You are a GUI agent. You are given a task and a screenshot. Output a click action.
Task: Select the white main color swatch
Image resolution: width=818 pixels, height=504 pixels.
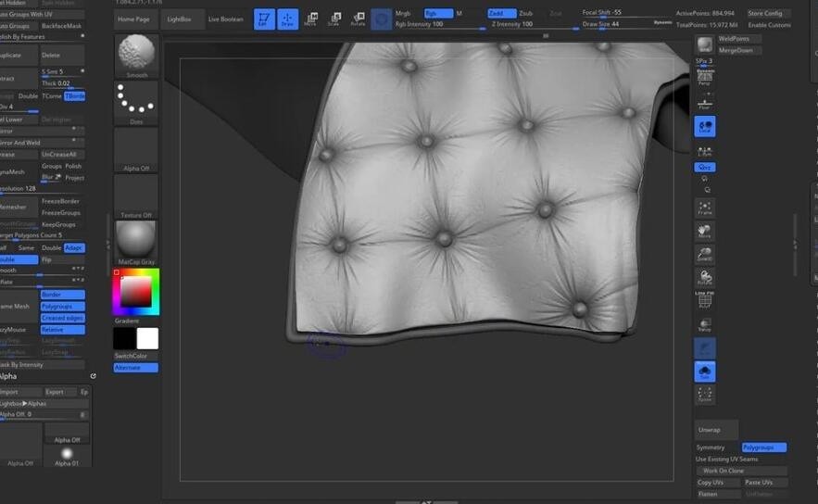click(x=147, y=338)
